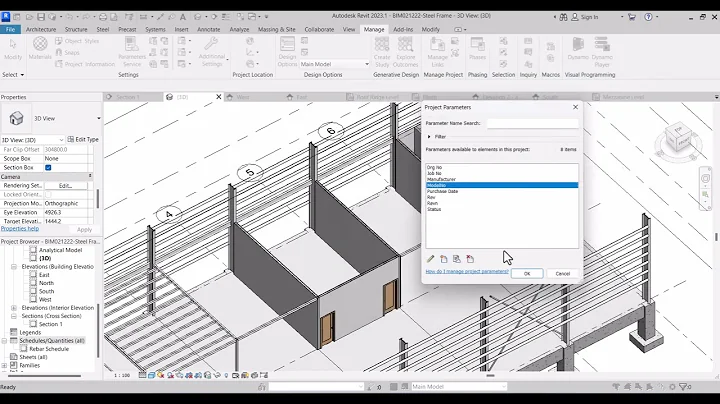Open the Collaborate ribbon tab
The image size is (720, 404).
(319, 29)
